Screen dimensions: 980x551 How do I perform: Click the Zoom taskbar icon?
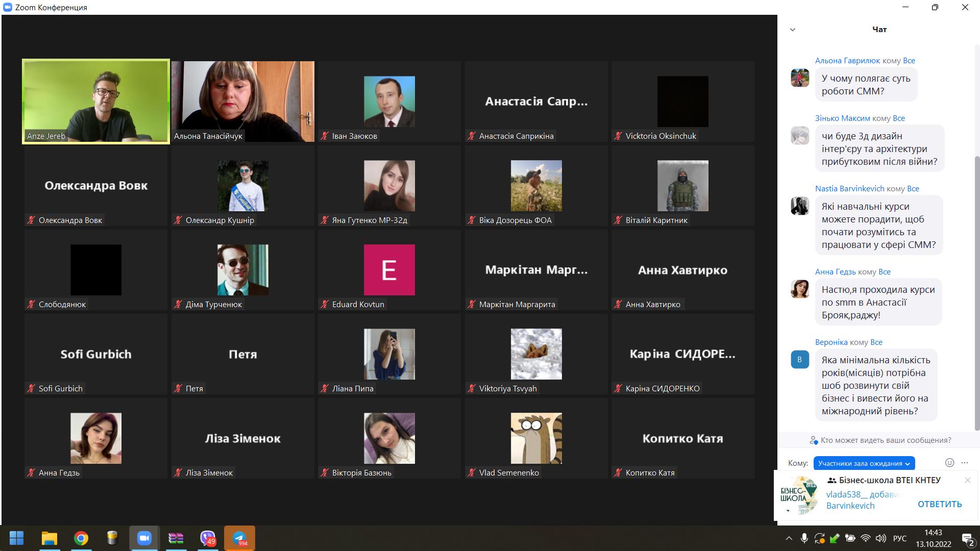[x=144, y=538]
